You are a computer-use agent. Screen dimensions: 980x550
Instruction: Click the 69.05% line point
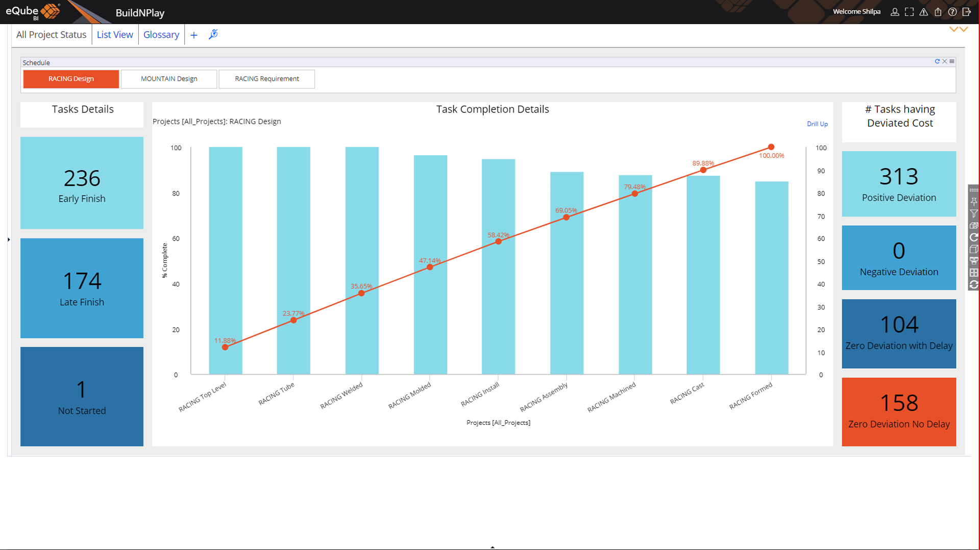point(566,218)
